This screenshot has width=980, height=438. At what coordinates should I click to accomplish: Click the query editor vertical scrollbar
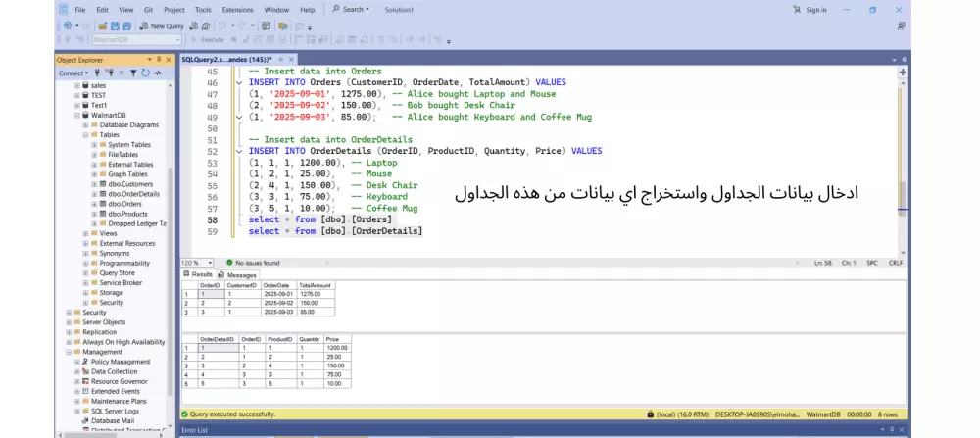(903, 169)
